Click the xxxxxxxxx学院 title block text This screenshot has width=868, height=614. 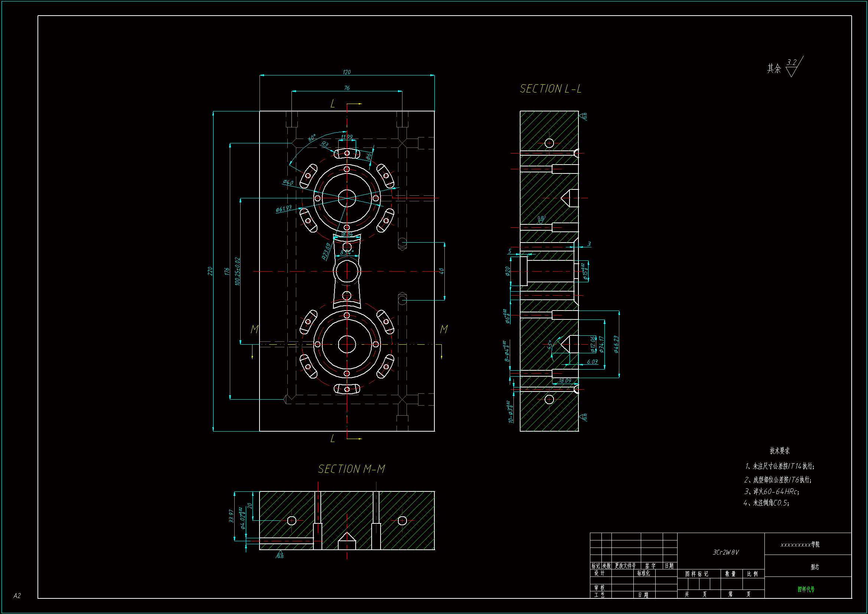(800, 545)
